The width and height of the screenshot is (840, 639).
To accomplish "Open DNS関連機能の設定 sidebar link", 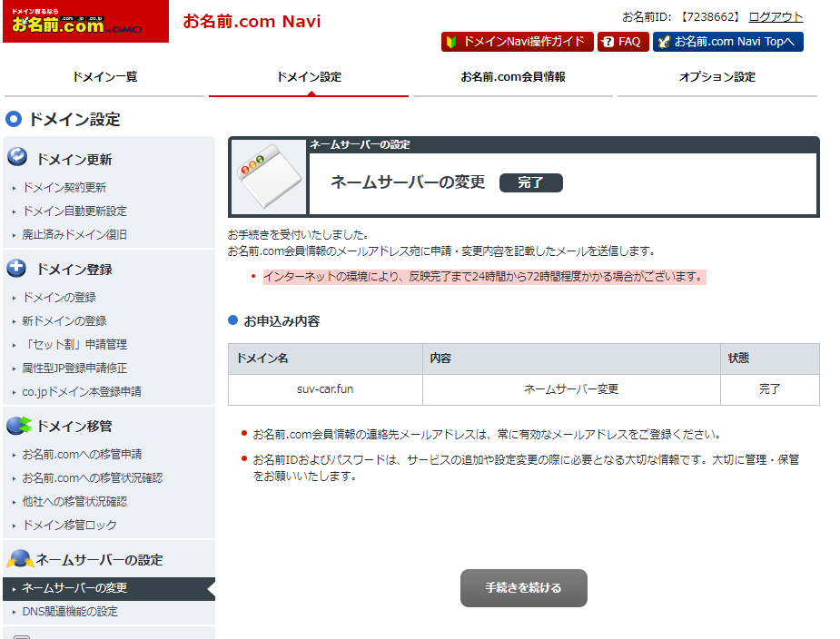I will pyautogui.click(x=70, y=612).
